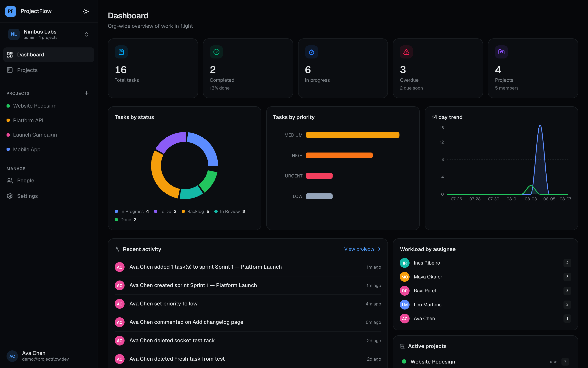Open Projects in sidebar navigation

(x=49, y=70)
